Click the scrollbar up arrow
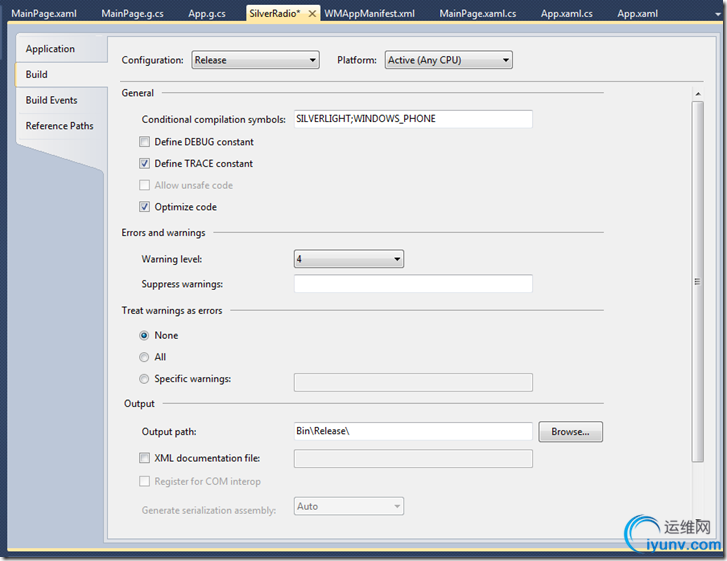This screenshot has width=727, height=561. click(698, 94)
